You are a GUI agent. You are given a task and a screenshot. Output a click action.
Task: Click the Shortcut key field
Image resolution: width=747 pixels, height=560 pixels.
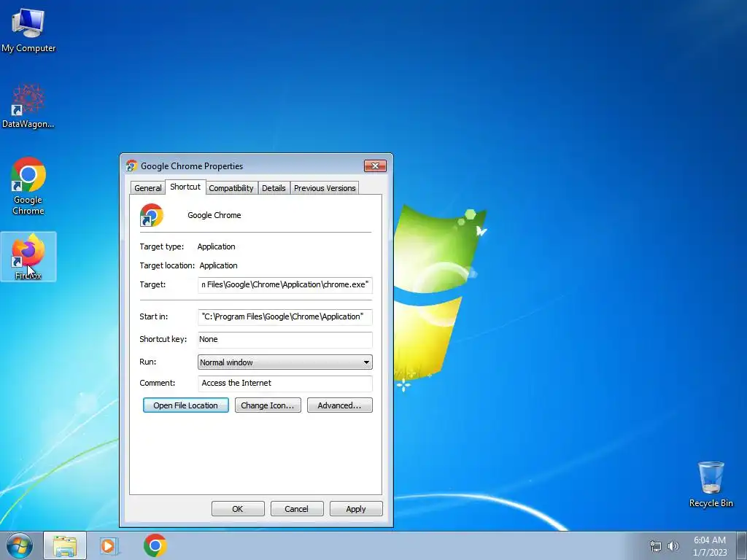pos(285,340)
